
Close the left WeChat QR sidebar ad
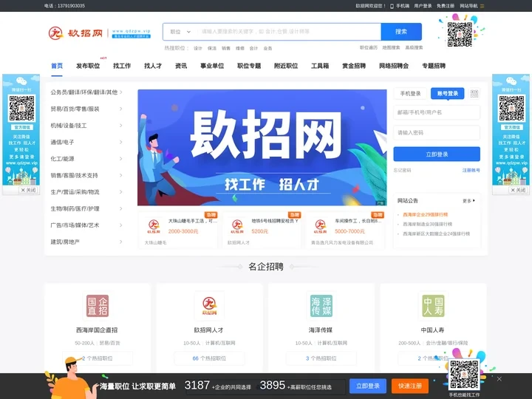point(29,190)
